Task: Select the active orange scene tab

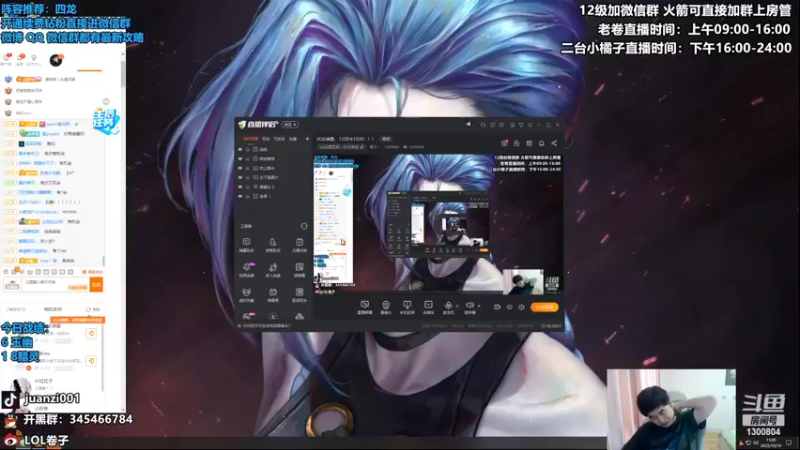Action: point(251,139)
